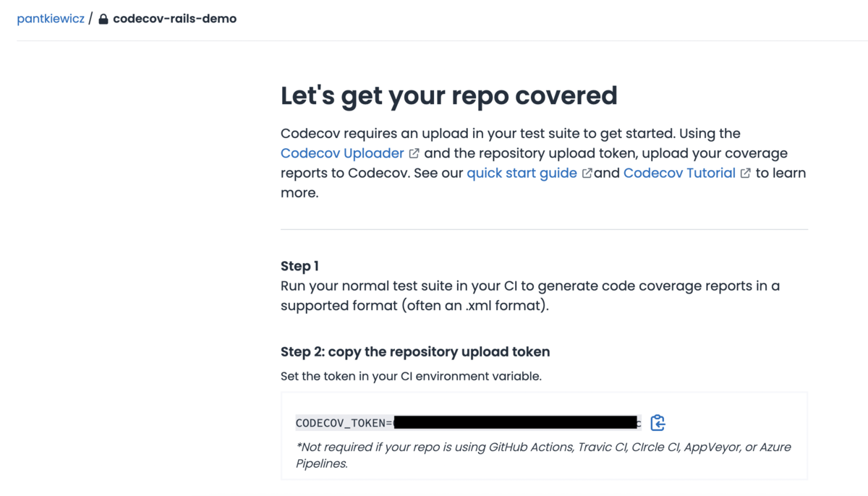Open the Codecov Uploader link
This screenshot has height=496, width=868.
tap(342, 153)
